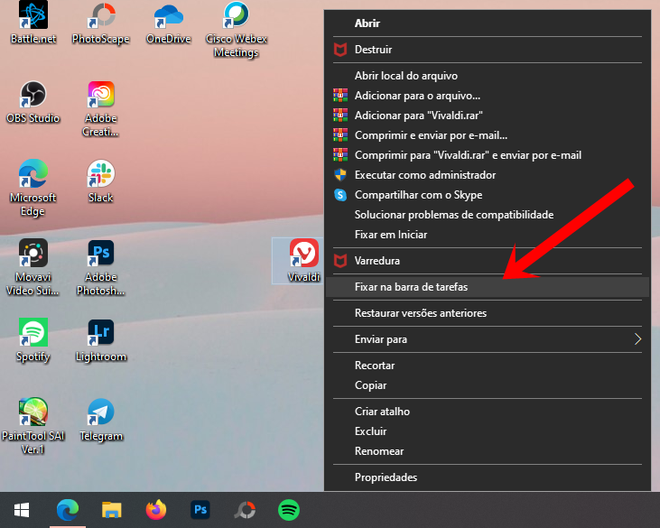Choose Adicionar para o arquivo...
Viewport: 660px width, 528px height.
pyautogui.click(x=487, y=96)
